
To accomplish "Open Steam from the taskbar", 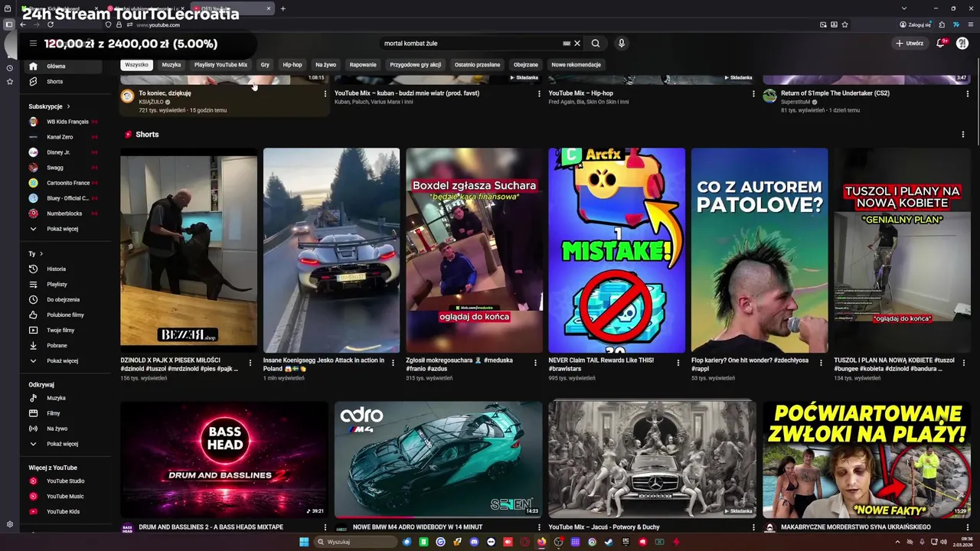I will point(609,542).
